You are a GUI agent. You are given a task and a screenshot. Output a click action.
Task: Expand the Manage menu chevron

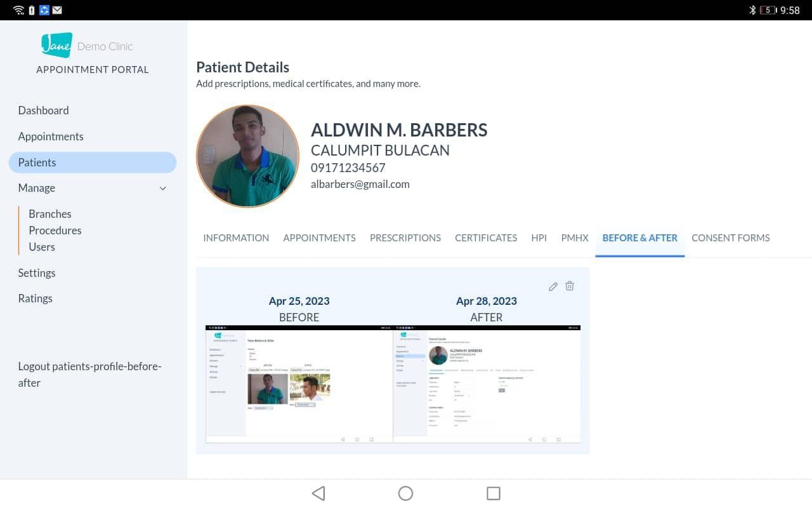[x=163, y=189]
